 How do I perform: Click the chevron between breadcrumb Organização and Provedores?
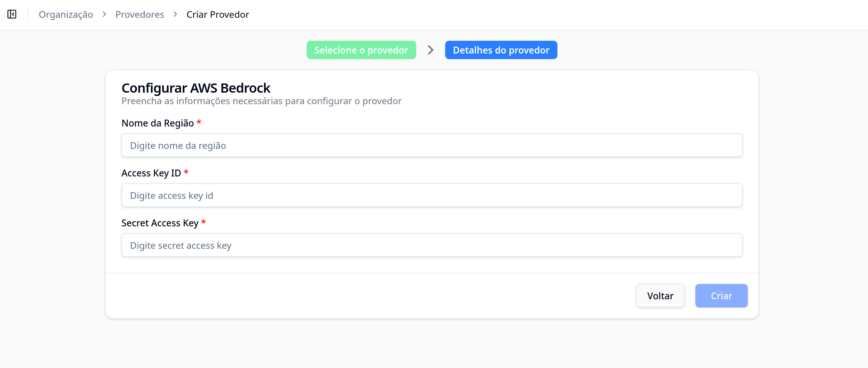click(x=104, y=14)
